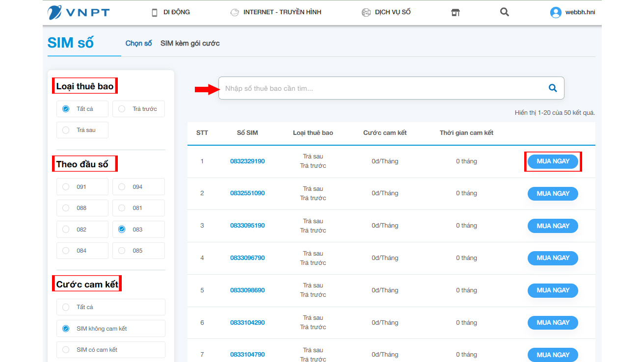Image resolution: width=644 pixels, height=362 pixels.
Task: Click the phone icon next to DI ĐỘNG
Action: [x=154, y=12]
